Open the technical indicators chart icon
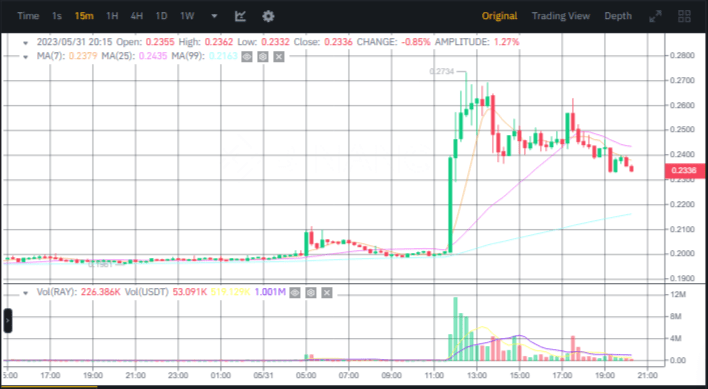 click(x=241, y=16)
